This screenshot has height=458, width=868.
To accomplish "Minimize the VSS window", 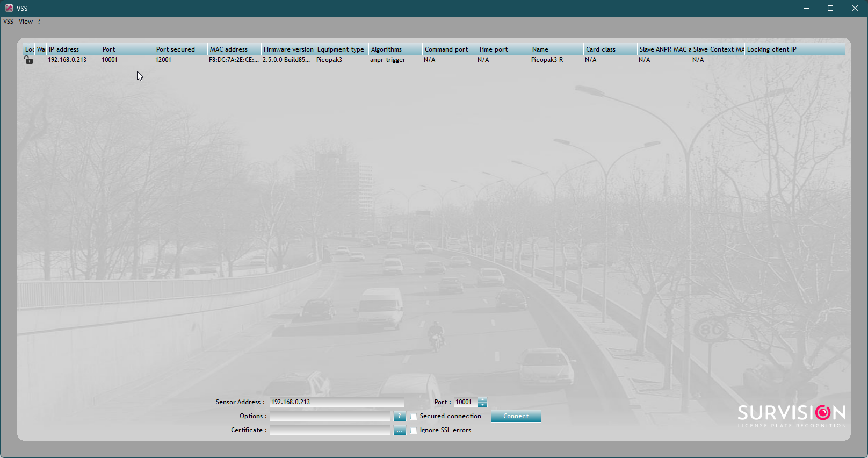I will pyautogui.click(x=806, y=8).
